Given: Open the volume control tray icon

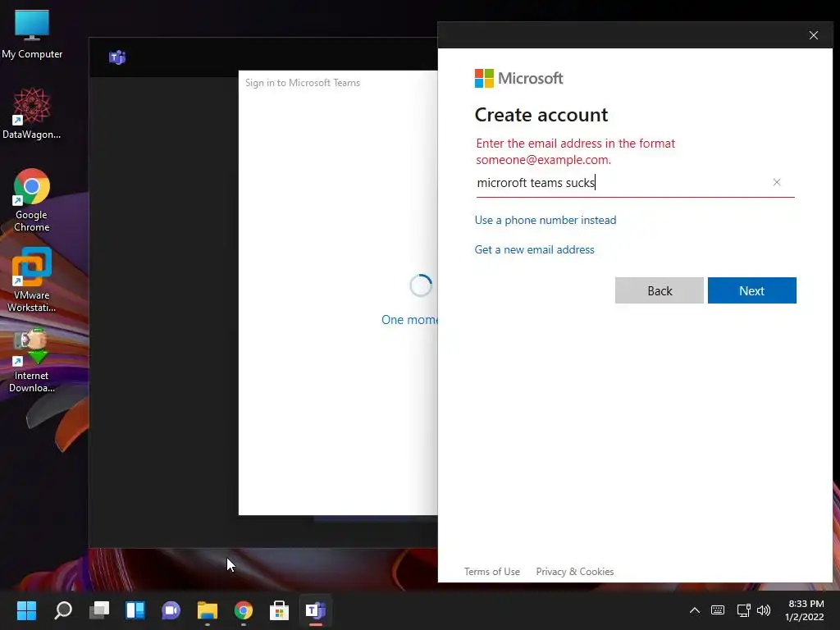Looking at the screenshot, I should (764, 609).
